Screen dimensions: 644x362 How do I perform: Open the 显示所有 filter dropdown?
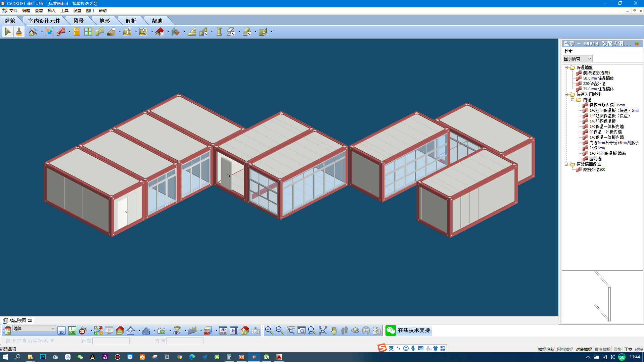tap(578, 59)
